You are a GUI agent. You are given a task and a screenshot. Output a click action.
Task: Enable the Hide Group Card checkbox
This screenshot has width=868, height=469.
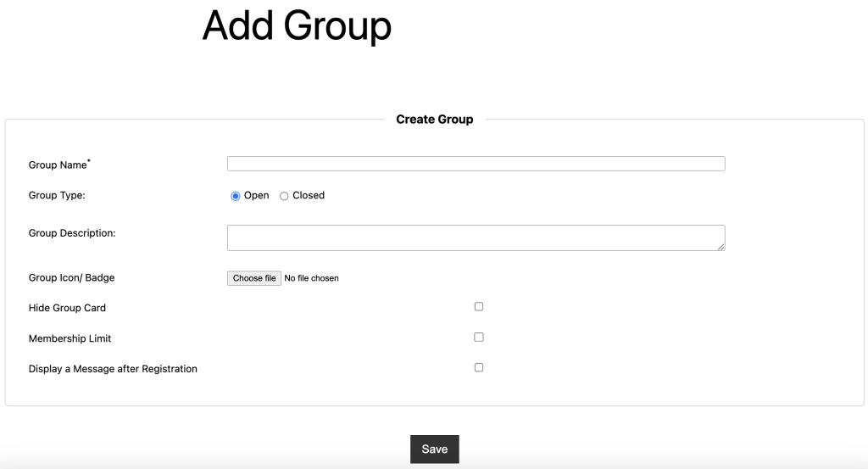(479, 307)
